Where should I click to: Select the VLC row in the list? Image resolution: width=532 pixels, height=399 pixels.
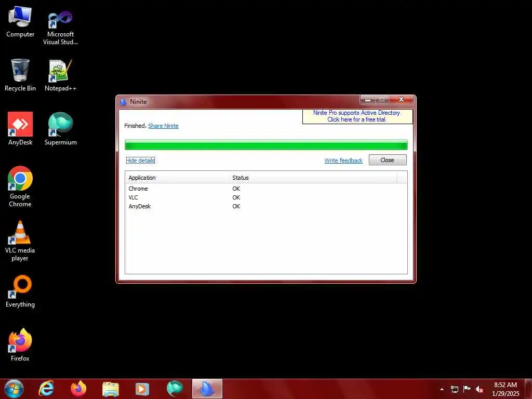point(266,197)
